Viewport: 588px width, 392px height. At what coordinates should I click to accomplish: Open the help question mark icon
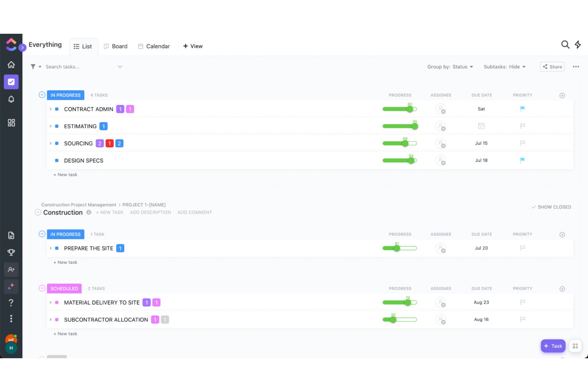(11, 303)
